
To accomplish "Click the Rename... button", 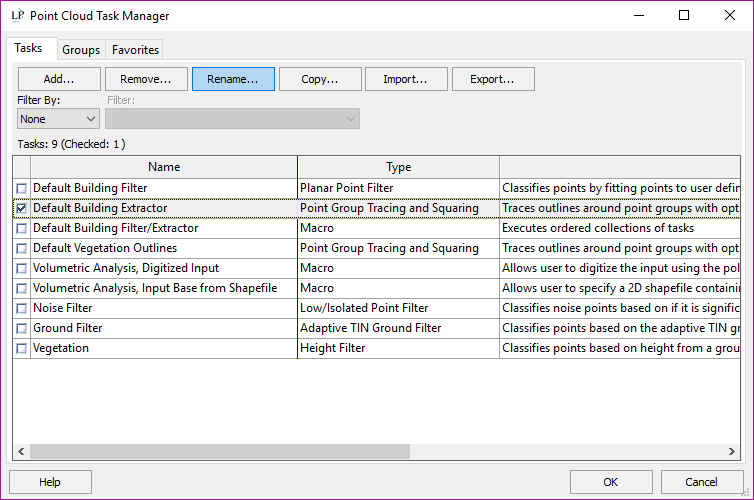I will pos(233,79).
